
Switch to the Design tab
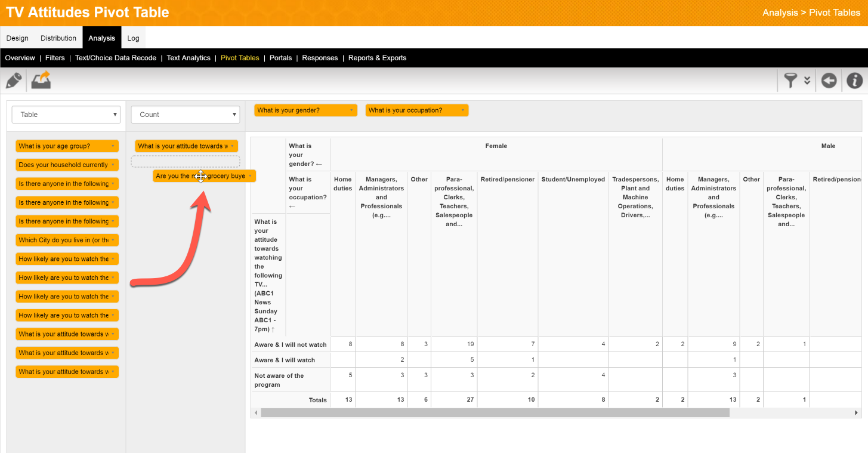(17, 38)
